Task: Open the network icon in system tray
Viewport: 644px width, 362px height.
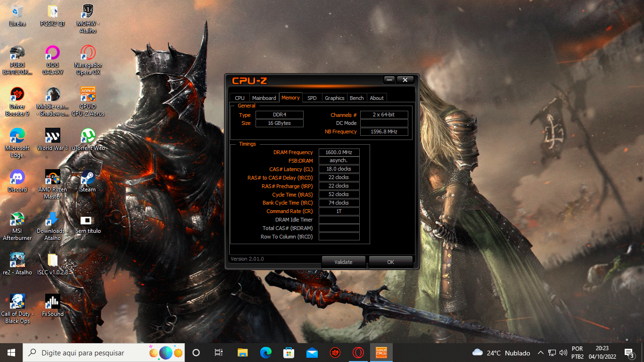Action: [x=552, y=353]
